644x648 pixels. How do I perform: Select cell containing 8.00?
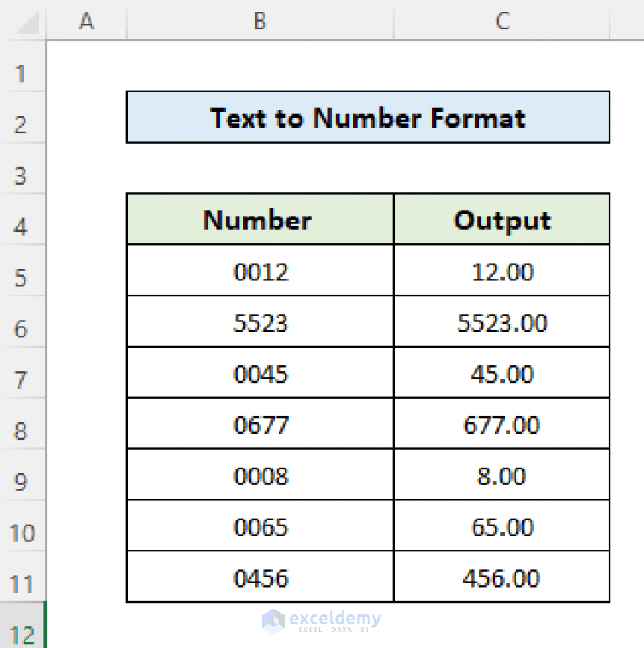502,474
